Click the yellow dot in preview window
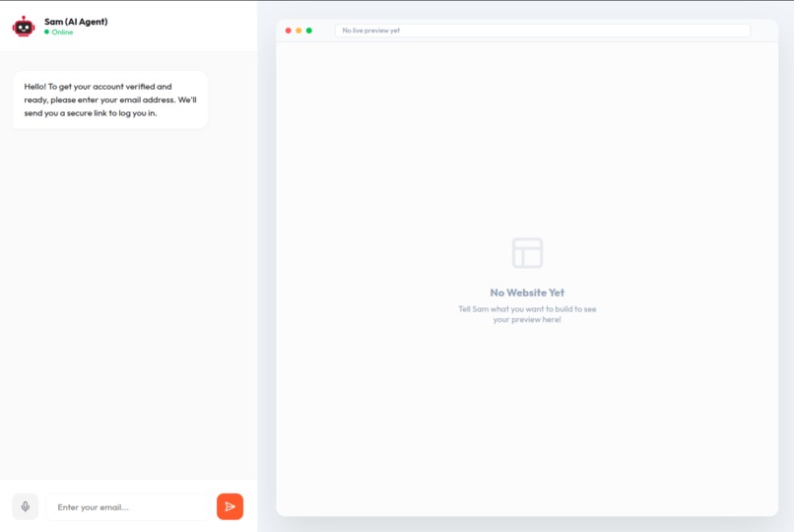 click(x=298, y=31)
